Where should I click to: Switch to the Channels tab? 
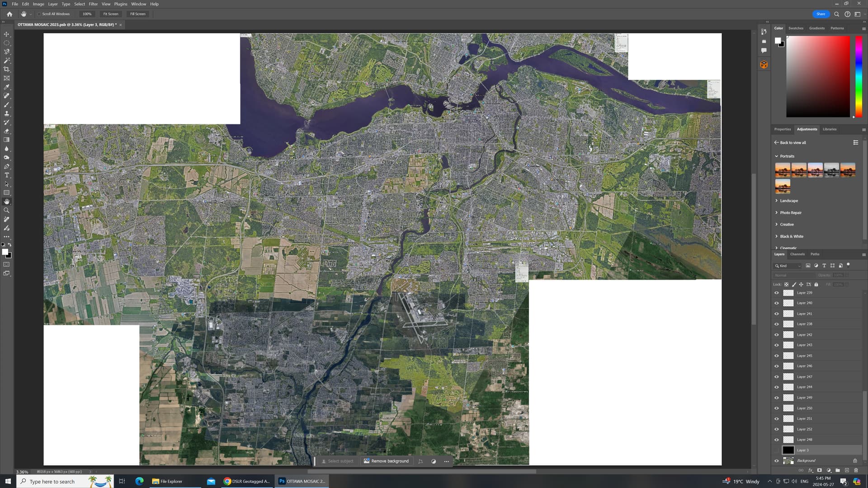pos(797,254)
